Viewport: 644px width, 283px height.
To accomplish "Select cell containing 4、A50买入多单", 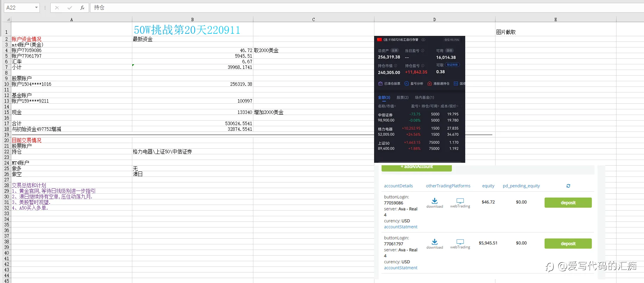I will [71, 208].
